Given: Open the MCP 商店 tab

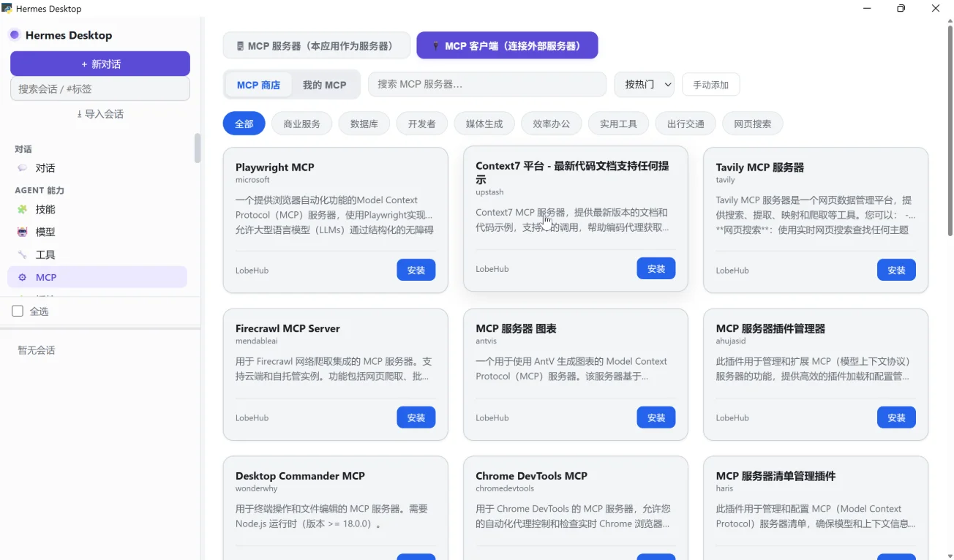Looking at the screenshot, I should [x=258, y=85].
